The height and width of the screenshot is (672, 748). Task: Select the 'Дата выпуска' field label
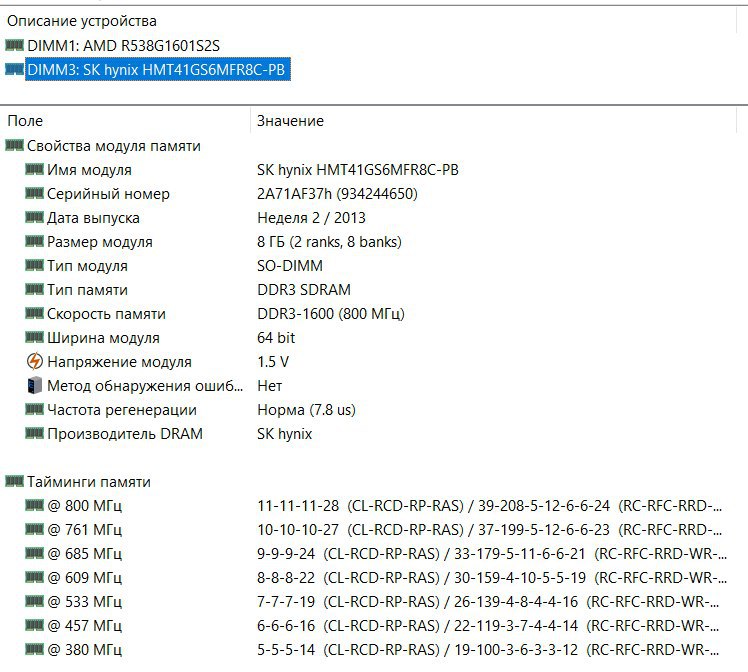[x=94, y=218]
